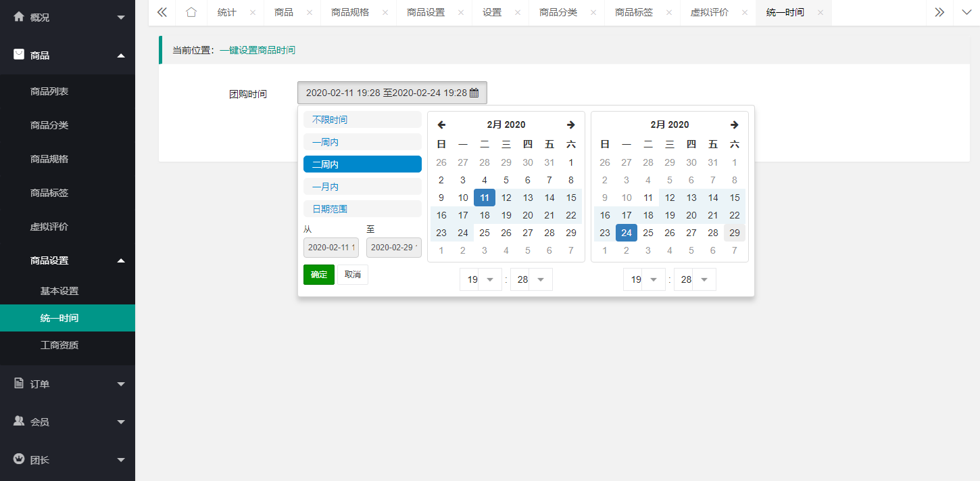Close the 商品规格 tab
Viewport: 980px width, 481px height.
[x=385, y=13]
